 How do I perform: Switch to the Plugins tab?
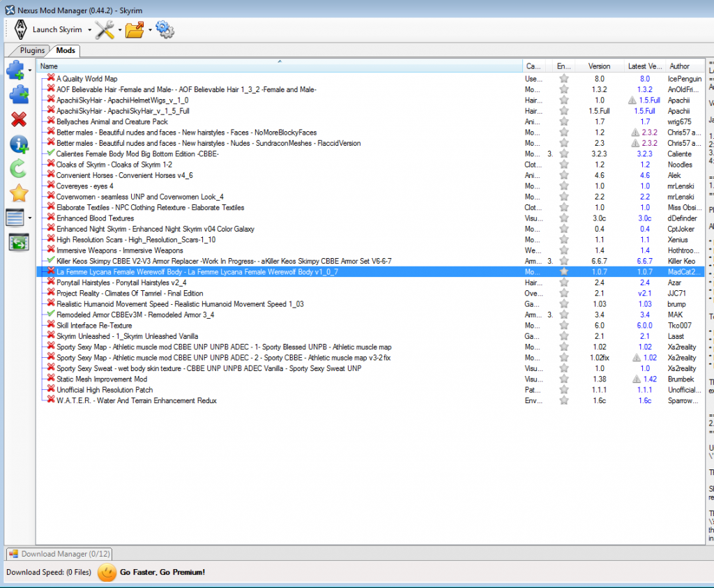(x=32, y=50)
